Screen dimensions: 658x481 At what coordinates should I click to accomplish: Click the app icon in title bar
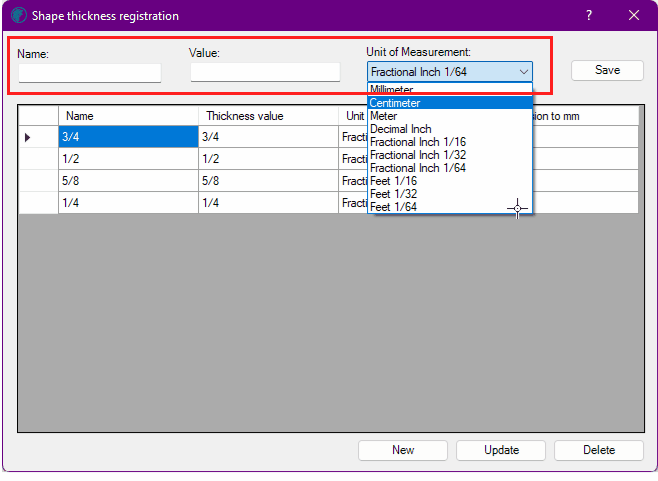click(x=19, y=16)
